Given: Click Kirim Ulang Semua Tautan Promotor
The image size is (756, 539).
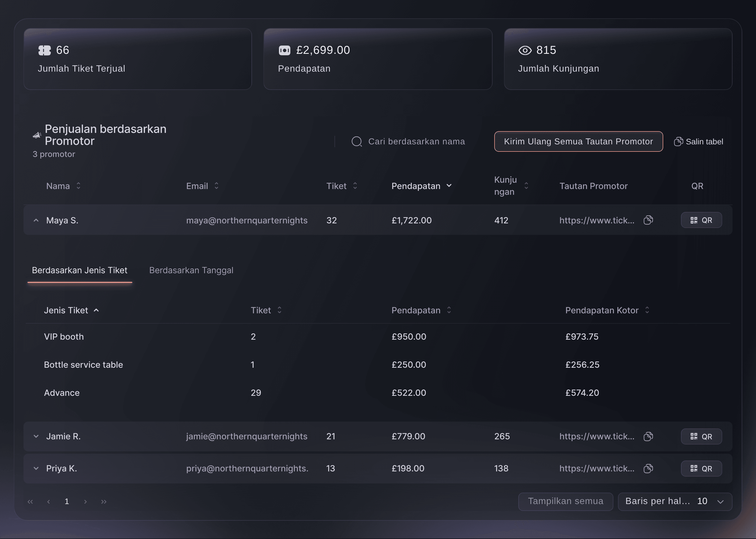Looking at the screenshot, I should click(578, 141).
